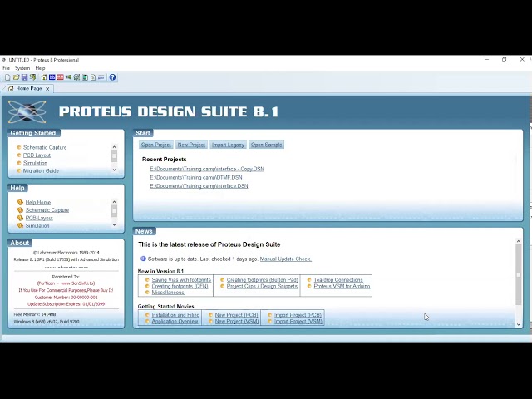Play New Project (VSM) movie
The width and height of the screenshot is (532, 399).
[237, 321]
